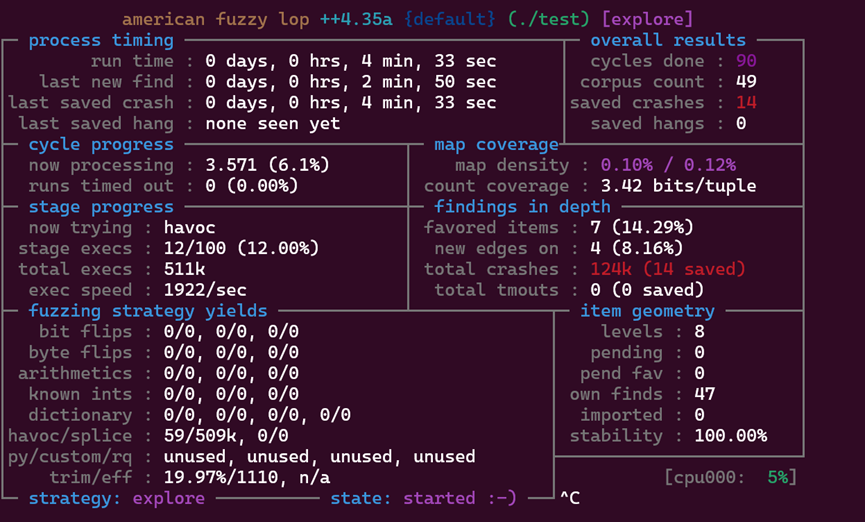This screenshot has width=865, height=522.
Task: Click the 'arithmetics' row label
Action: (75, 375)
